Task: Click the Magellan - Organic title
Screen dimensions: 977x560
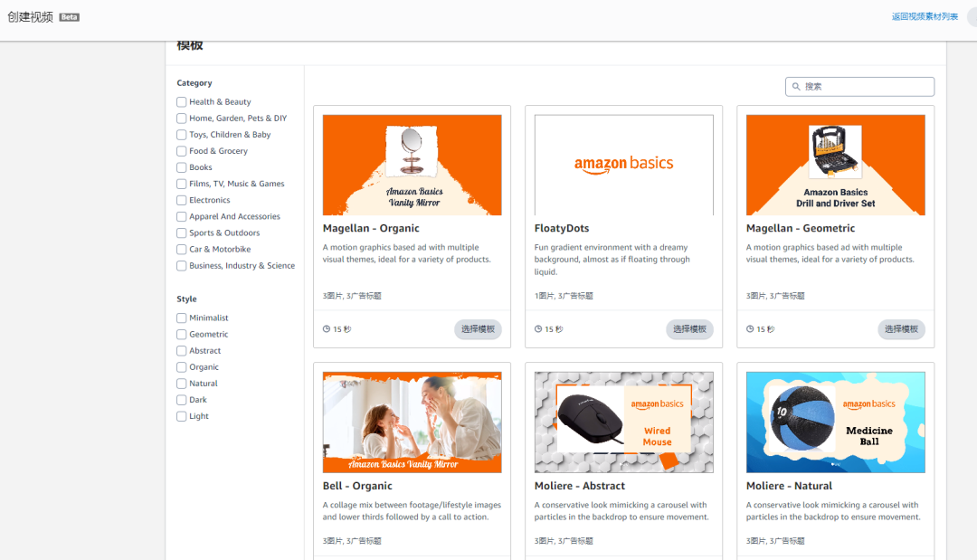Action: pyautogui.click(x=371, y=229)
